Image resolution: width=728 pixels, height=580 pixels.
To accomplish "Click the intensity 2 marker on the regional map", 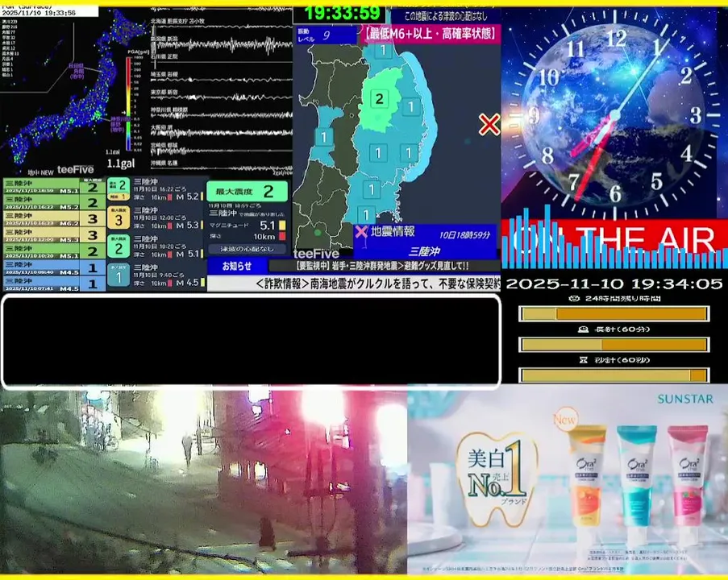I will pyautogui.click(x=380, y=98).
